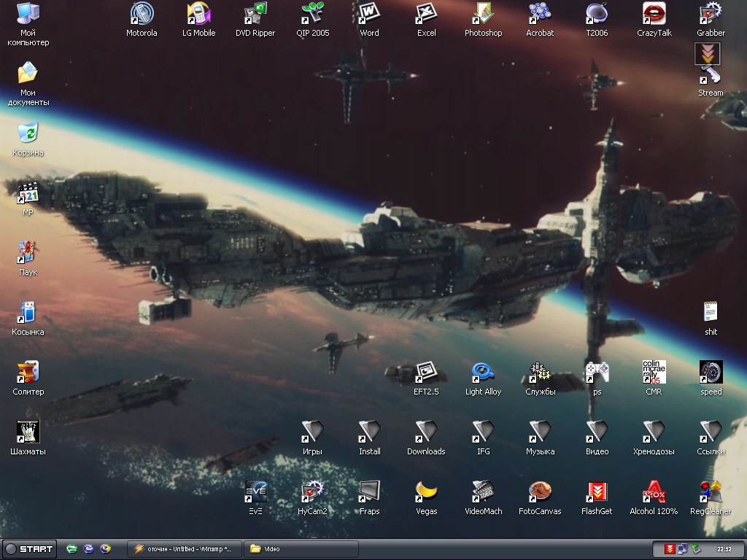Switch to the Video folder taskbar button
The image size is (747, 560).
coord(301,549)
